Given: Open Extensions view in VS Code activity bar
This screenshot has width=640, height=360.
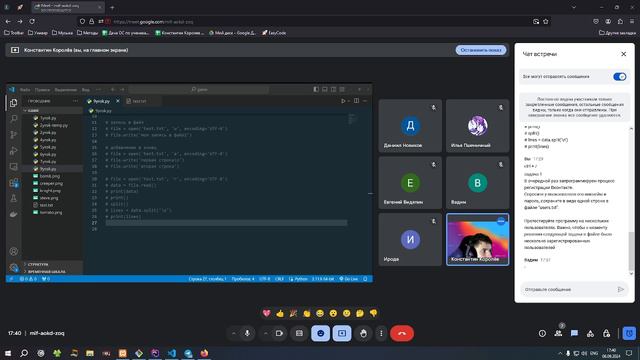Looking at the screenshot, I should 13,182.
